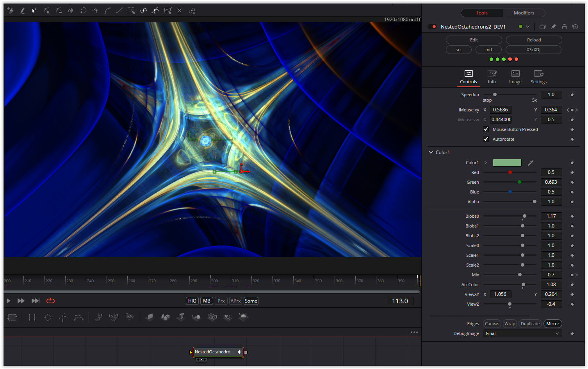Open the Some selective update menu

pos(251,301)
